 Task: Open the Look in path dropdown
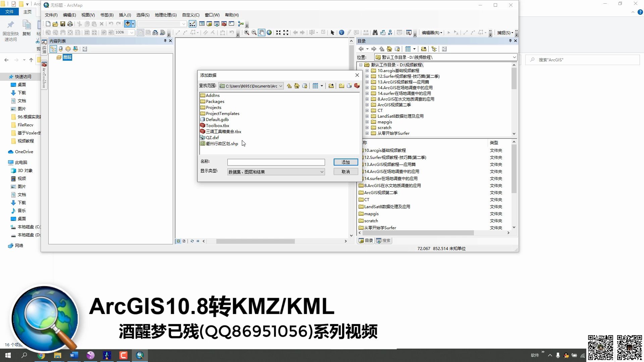coord(281,86)
